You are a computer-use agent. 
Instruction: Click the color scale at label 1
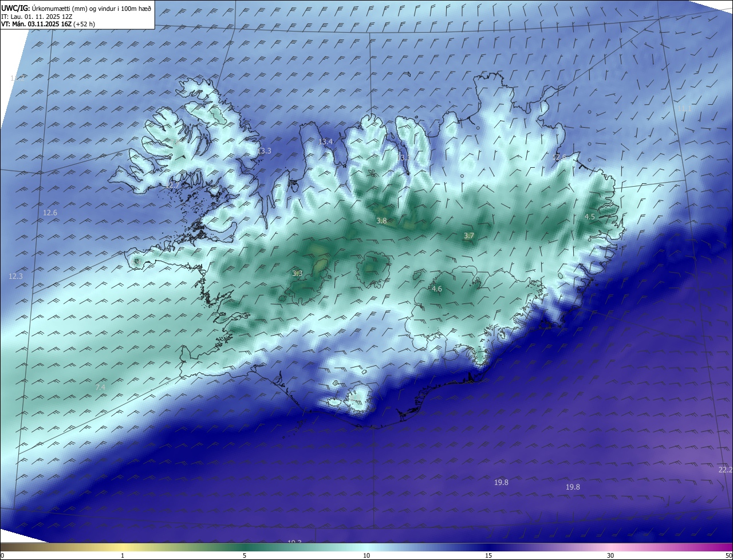[123, 555]
